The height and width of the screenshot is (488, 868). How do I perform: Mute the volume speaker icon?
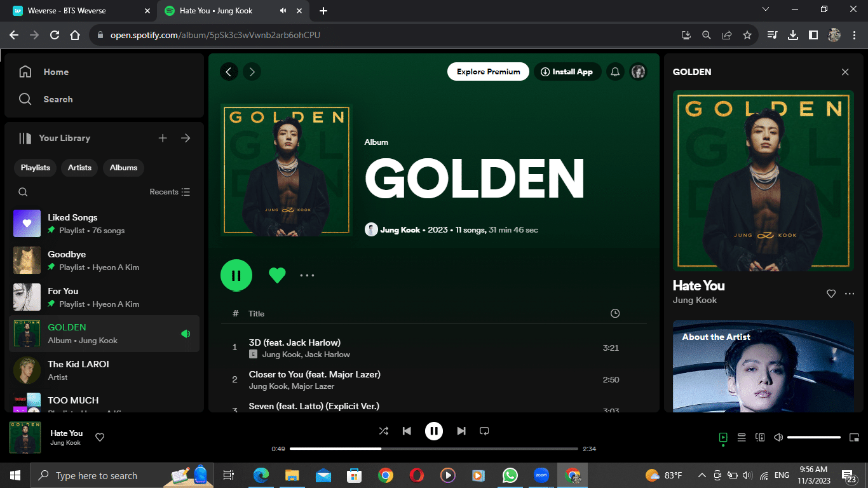pos(778,437)
